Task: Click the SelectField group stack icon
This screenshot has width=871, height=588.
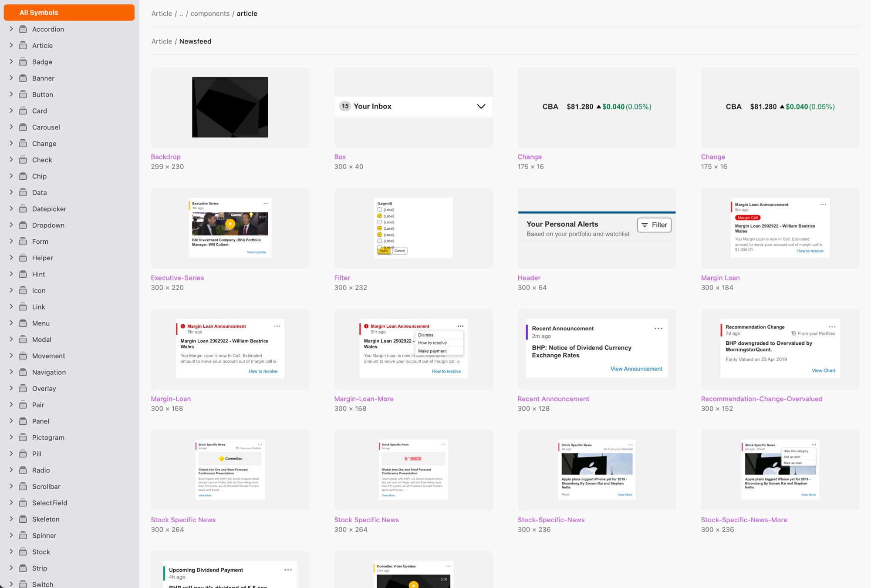Action: (x=23, y=503)
